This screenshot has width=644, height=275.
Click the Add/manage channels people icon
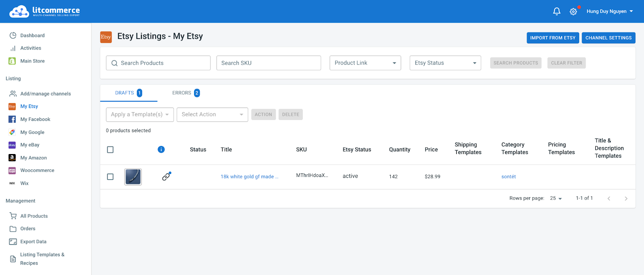click(x=13, y=94)
